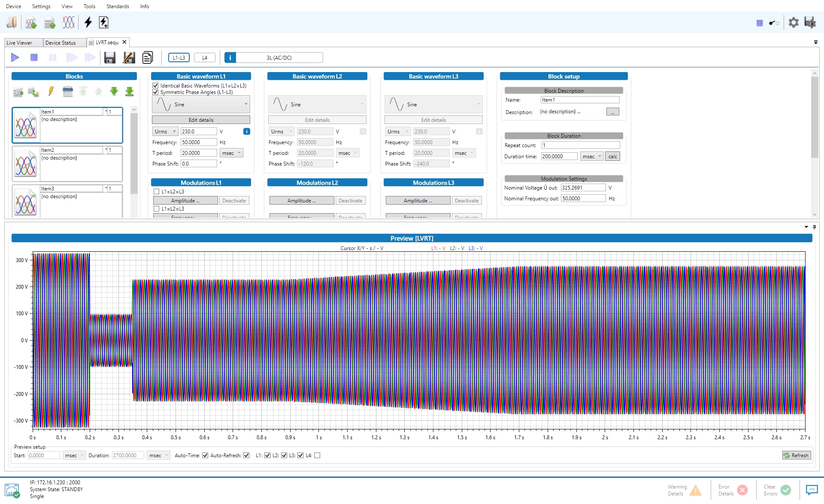The width and height of the screenshot is (824, 504).
Task: Open settings via the gear icon
Action: coord(794,22)
